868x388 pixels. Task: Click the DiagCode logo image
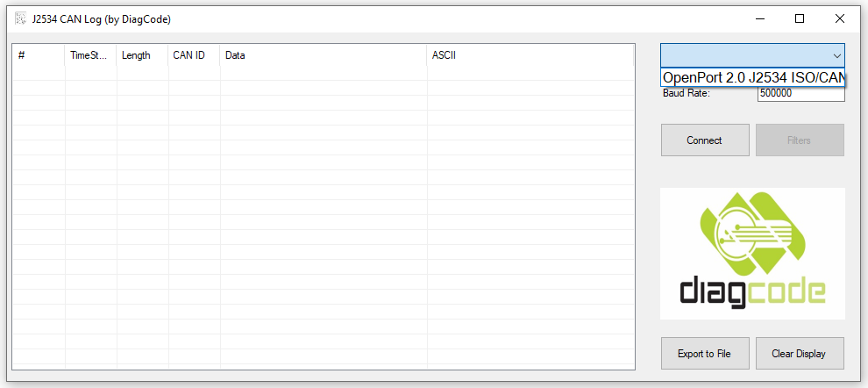pyautogui.click(x=752, y=254)
